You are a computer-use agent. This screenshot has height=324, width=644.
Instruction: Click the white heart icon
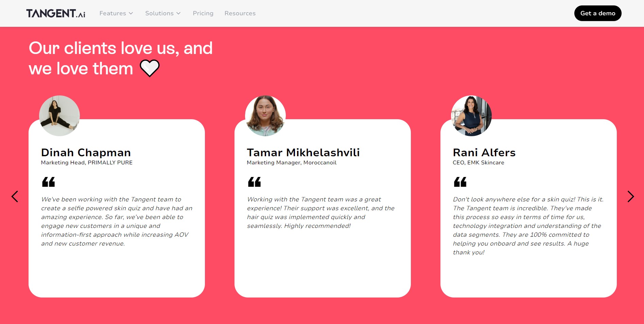click(150, 68)
